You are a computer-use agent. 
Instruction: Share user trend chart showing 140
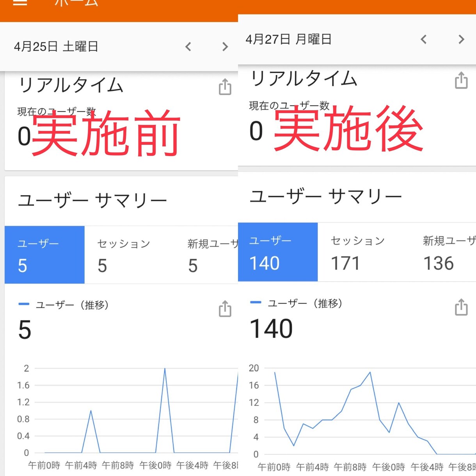[x=461, y=307]
